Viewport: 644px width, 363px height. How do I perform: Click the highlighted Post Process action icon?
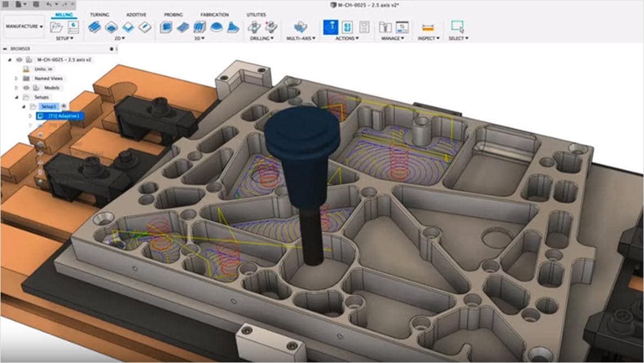point(331,26)
